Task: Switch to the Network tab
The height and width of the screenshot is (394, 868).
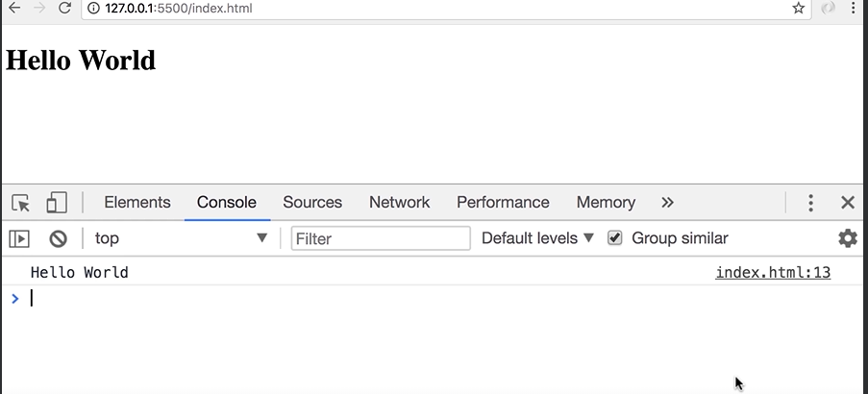Action: 399,203
